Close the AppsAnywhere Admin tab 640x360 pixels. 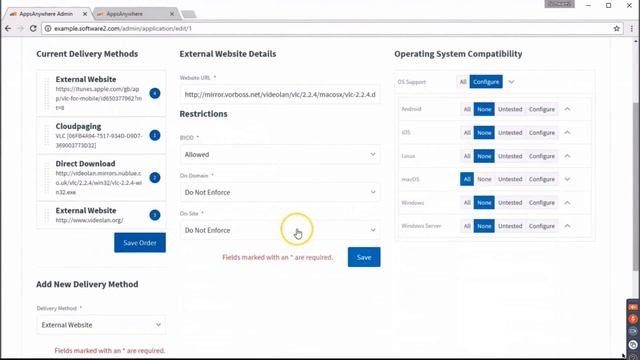[x=85, y=14]
